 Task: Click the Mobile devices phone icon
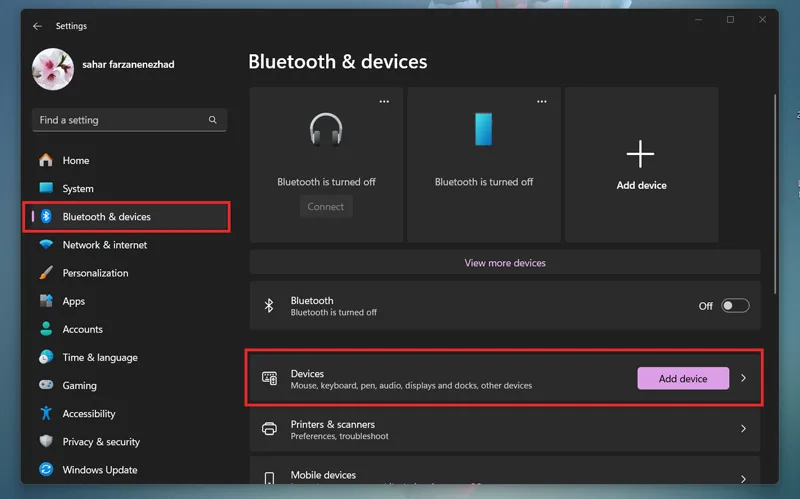point(269,478)
